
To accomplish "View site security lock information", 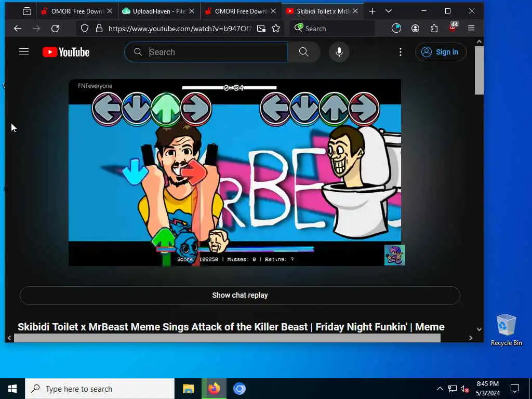I will (99, 29).
